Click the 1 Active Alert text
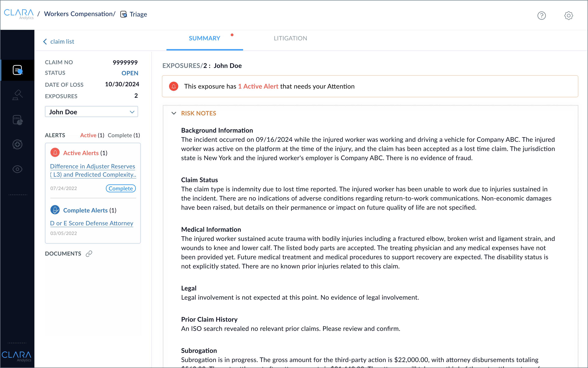Viewport: 588px width, 368px height. pyautogui.click(x=258, y=86)
